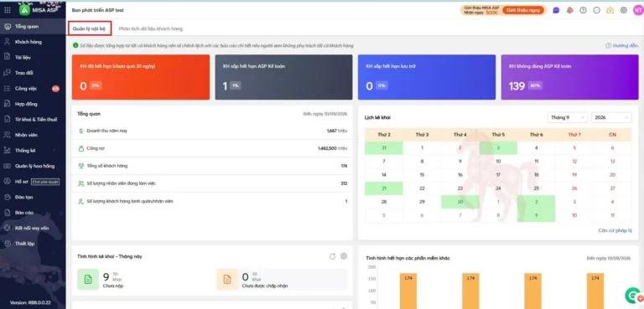Open Tờ khai & Tiền thuế menu
The image size is (644, 309).
[x=33, y=120]
